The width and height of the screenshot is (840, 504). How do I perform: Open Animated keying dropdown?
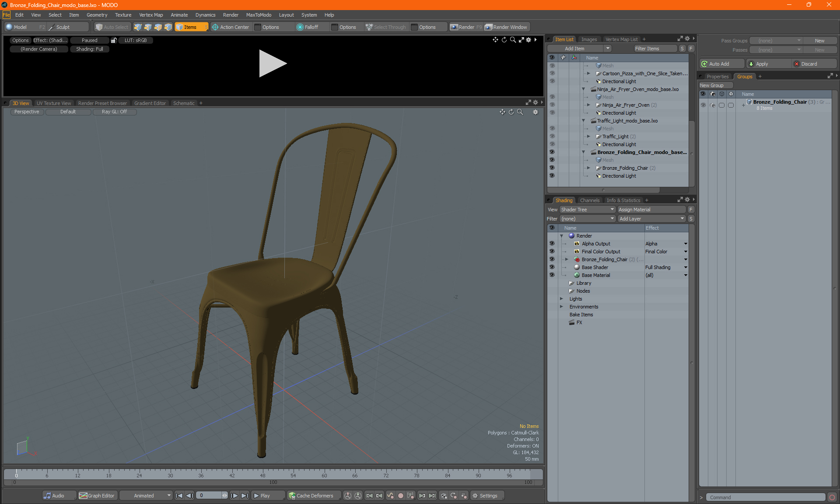pyautogui.click(x=146, y=496)
